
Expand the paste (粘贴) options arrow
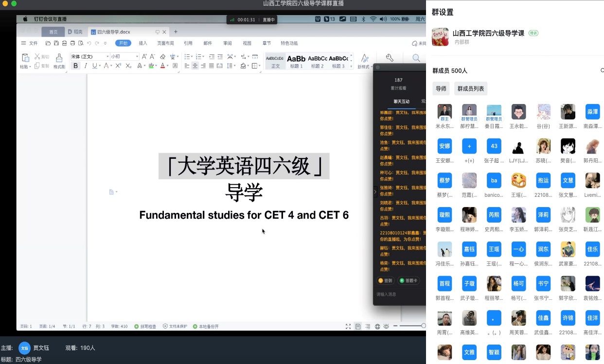(x=30, y=67)
